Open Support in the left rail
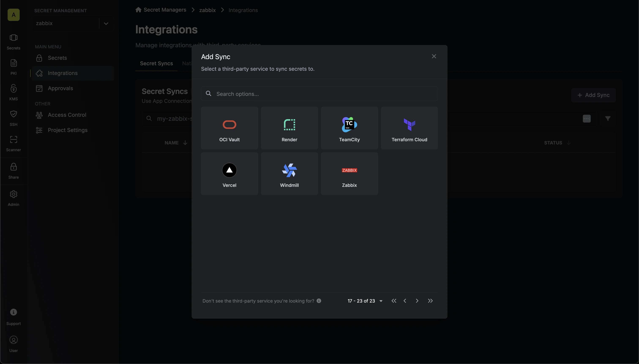This screenshot has width=639, height=364. (x=14, y=317)
